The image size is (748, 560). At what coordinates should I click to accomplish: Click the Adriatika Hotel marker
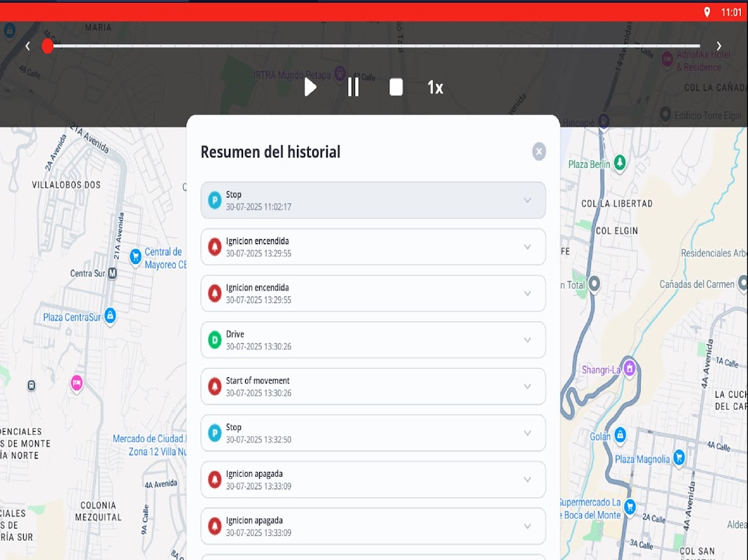tap(667, 59)
